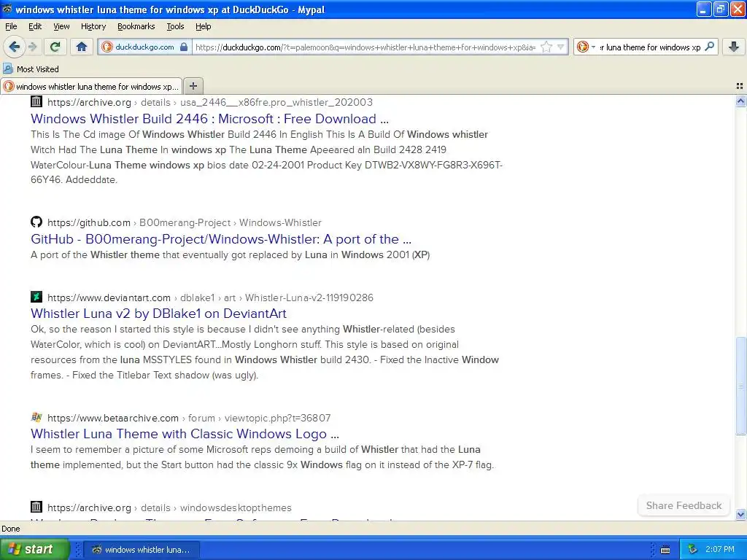Bookmark this page with the star icon
Image resolution: width=747 pixels, height=560 pixels.
point(546,47)
